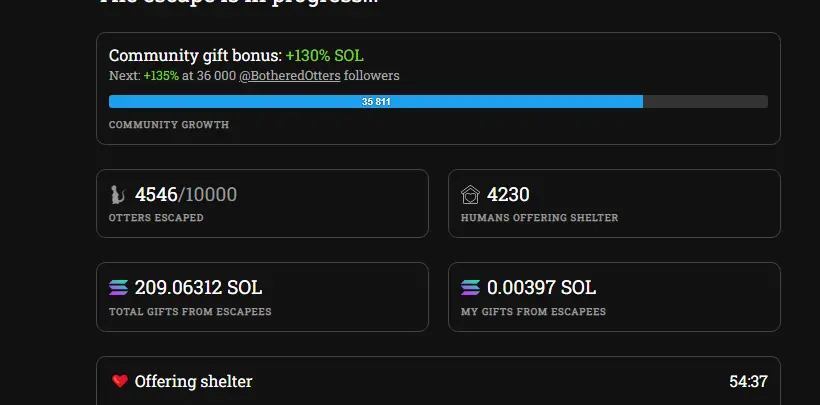The width and height of the screenshot is (820, 405).
Task: Click the red heart next to Offering shelter
Action: (120, 381)
